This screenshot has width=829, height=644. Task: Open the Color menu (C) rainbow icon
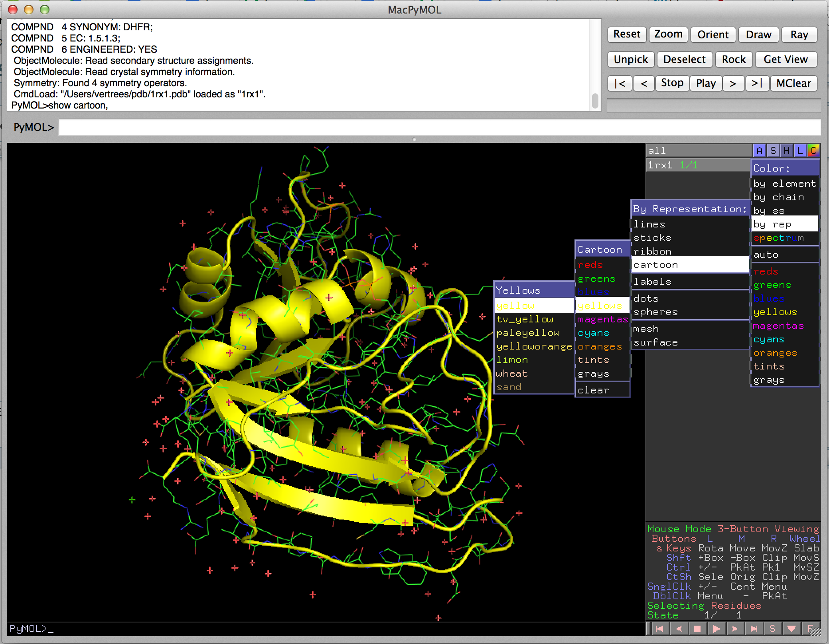click(x=813, y=150)
